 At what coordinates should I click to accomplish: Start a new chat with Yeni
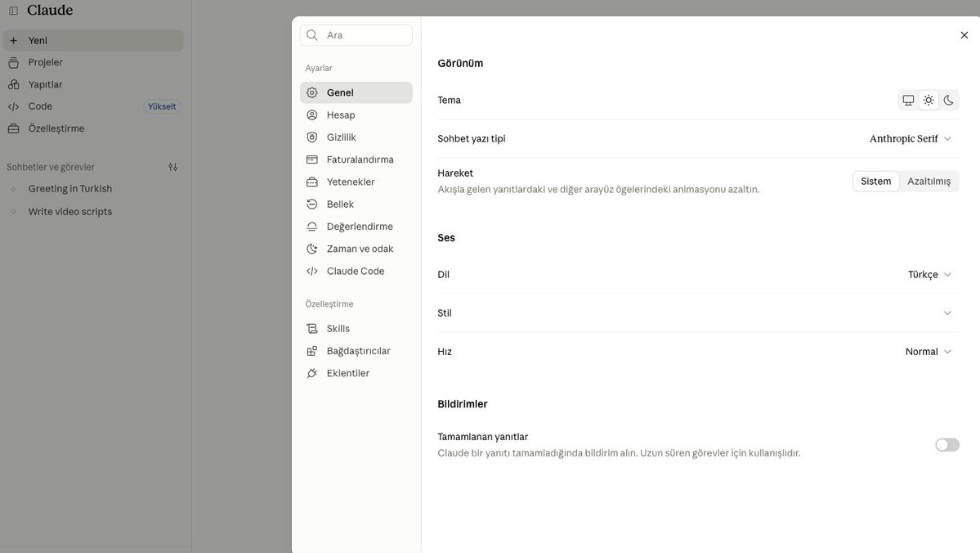[94, 41]
